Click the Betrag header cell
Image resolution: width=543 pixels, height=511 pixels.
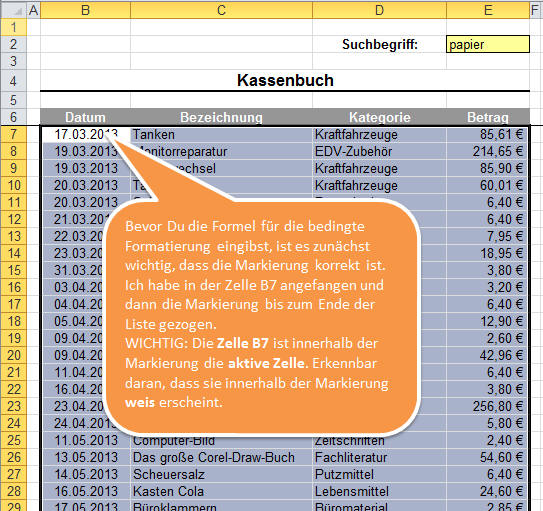coord(488,117)
